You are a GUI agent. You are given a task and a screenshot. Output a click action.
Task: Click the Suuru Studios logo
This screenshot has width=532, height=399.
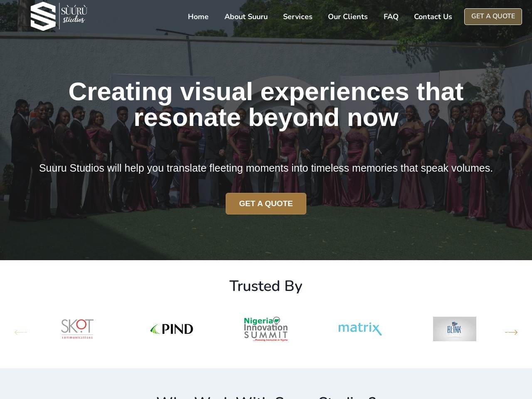(59, 16)
